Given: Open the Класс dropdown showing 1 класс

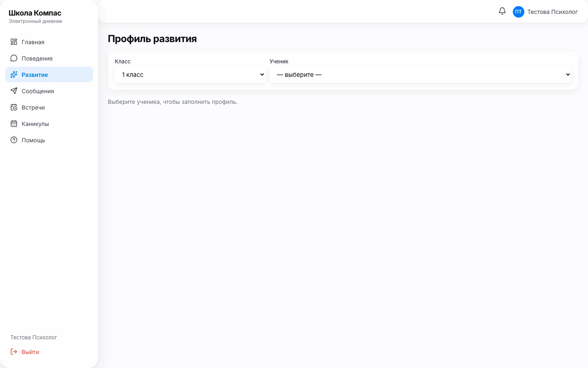Looking at the screenshot, I should point(190,75).
